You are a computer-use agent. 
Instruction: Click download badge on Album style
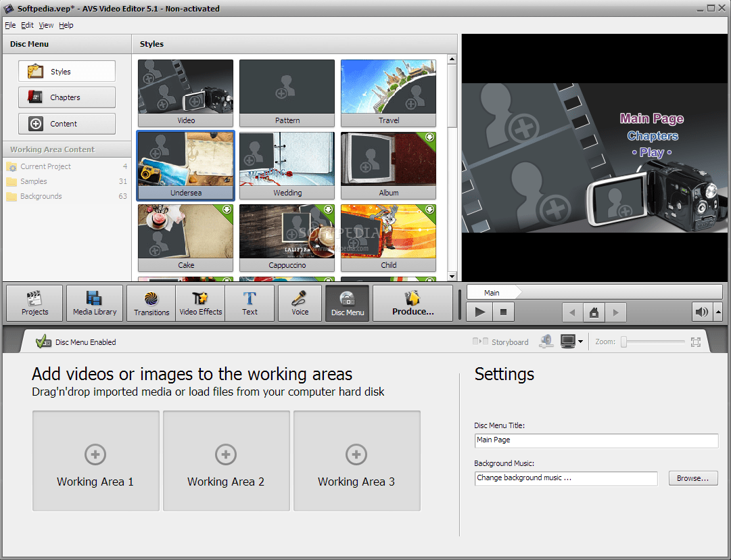click(430, 137)
